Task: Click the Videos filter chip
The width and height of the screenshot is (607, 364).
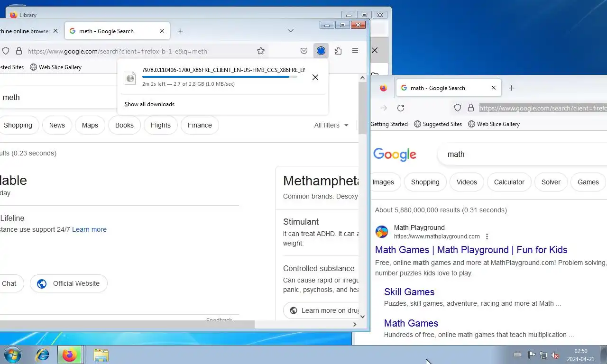Action: click(467, 182)
